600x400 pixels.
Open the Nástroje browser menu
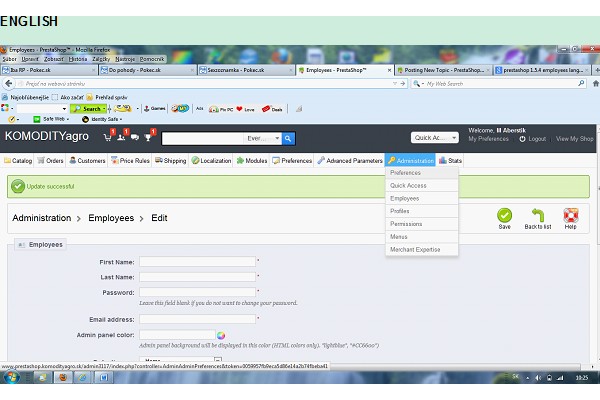(x=125, y=59)
